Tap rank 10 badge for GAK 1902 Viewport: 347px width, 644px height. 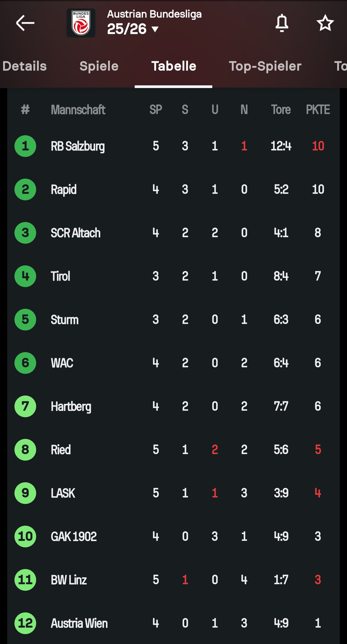tap(25, 537)
